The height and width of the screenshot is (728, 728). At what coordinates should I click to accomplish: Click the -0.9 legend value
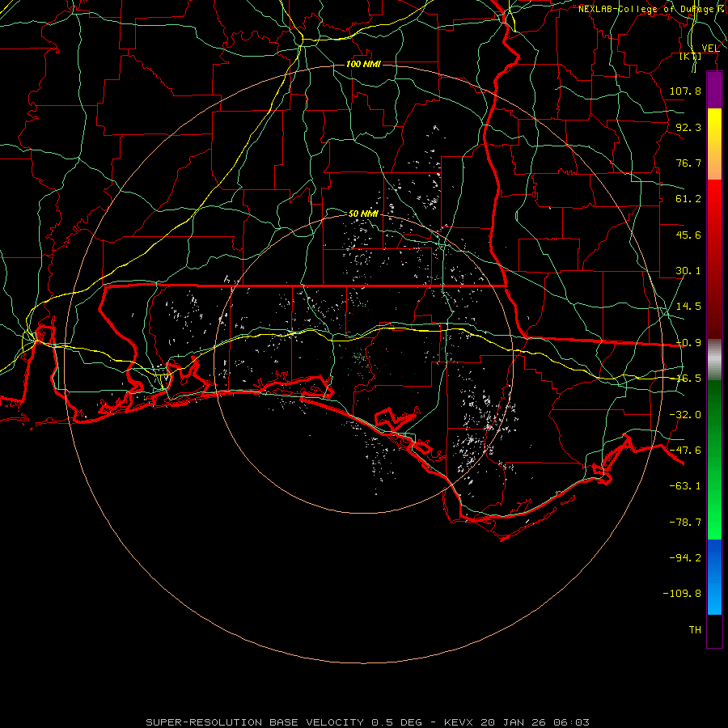tap(688, 343)
